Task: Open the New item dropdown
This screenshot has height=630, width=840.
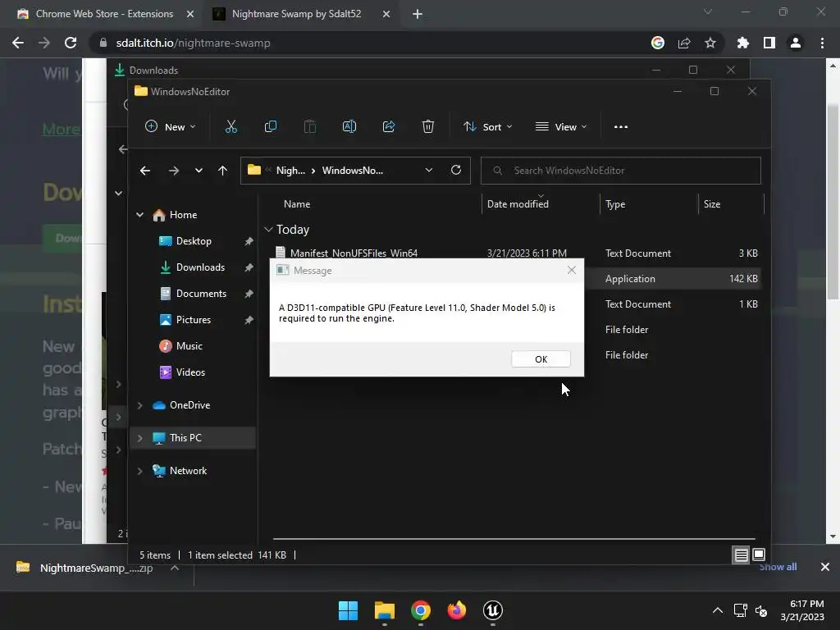Action: (x=171, y=127)
